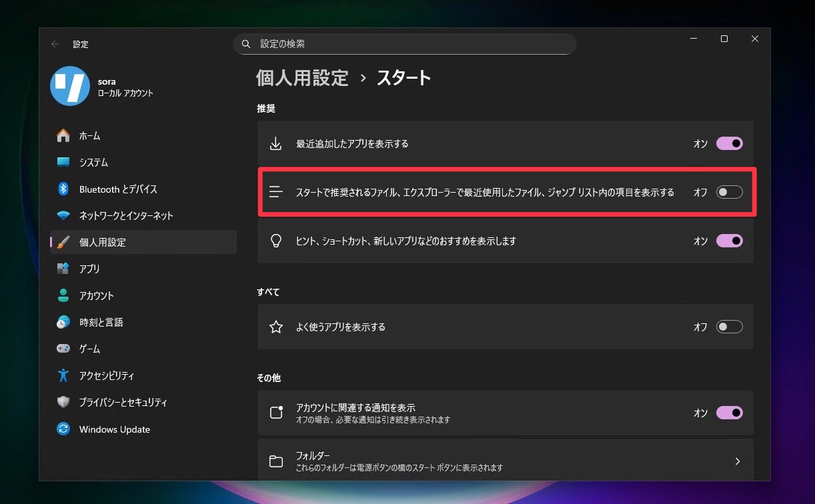
Task: Turn off アカウントに関連する通知を表示 toggle
Action: pyautogui.click(x=729, y=413)
